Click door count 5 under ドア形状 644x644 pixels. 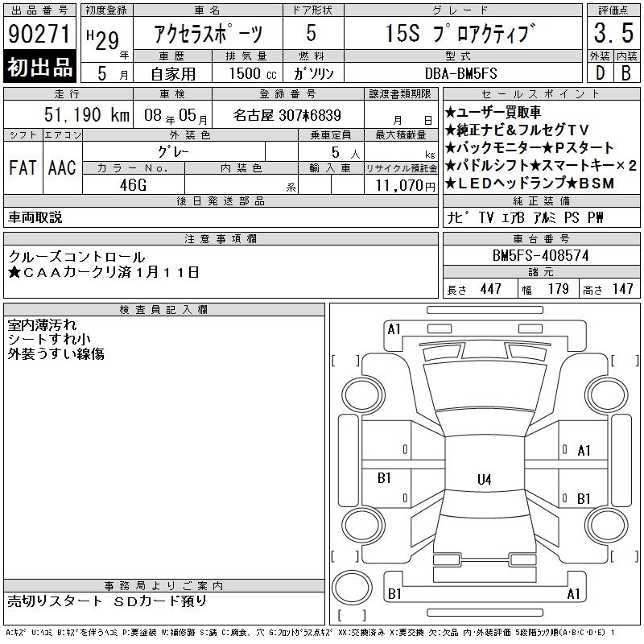[x=312, y=33]
